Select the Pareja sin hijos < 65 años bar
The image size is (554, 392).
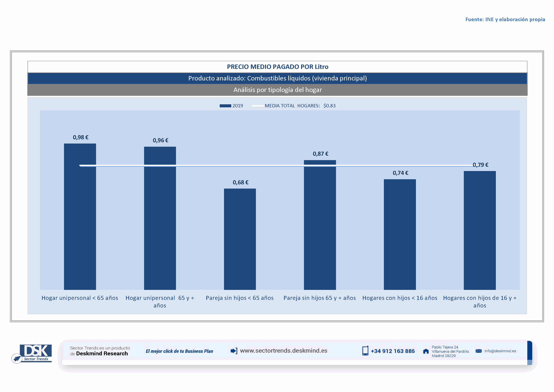tap(240, 239)
